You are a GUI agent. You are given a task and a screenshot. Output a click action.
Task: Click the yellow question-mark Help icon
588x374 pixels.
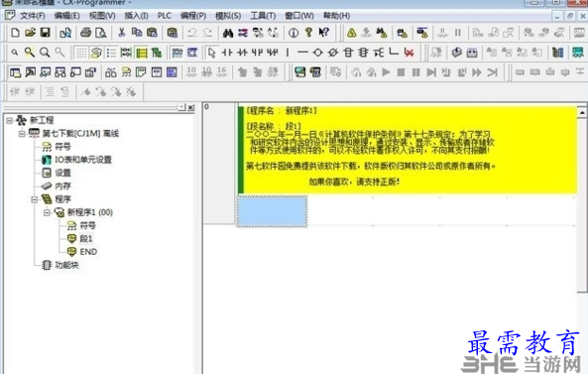pos(308,33)
